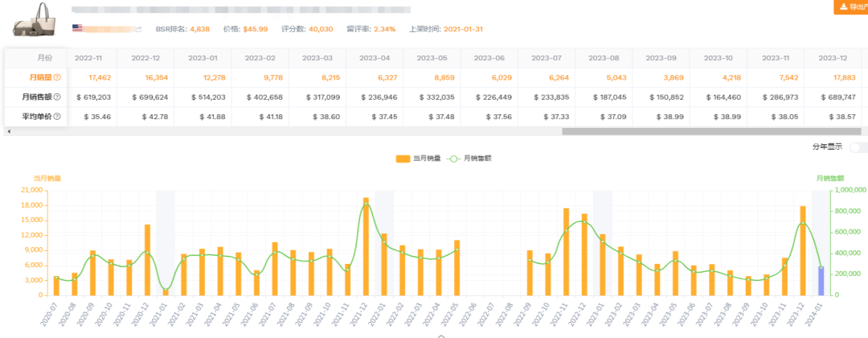Click the 月销量 row label
Screen dimensions: 868x338
pyautogui.click(x=40, y=78)
